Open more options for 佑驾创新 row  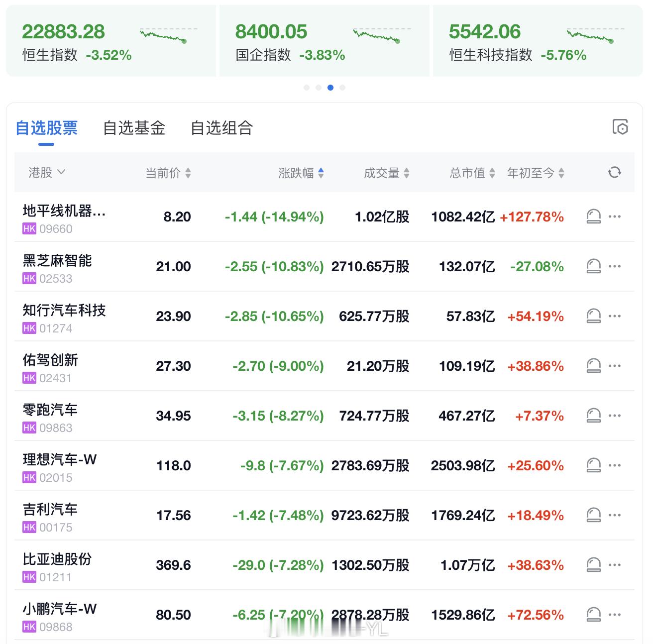[x=615, y=366]
